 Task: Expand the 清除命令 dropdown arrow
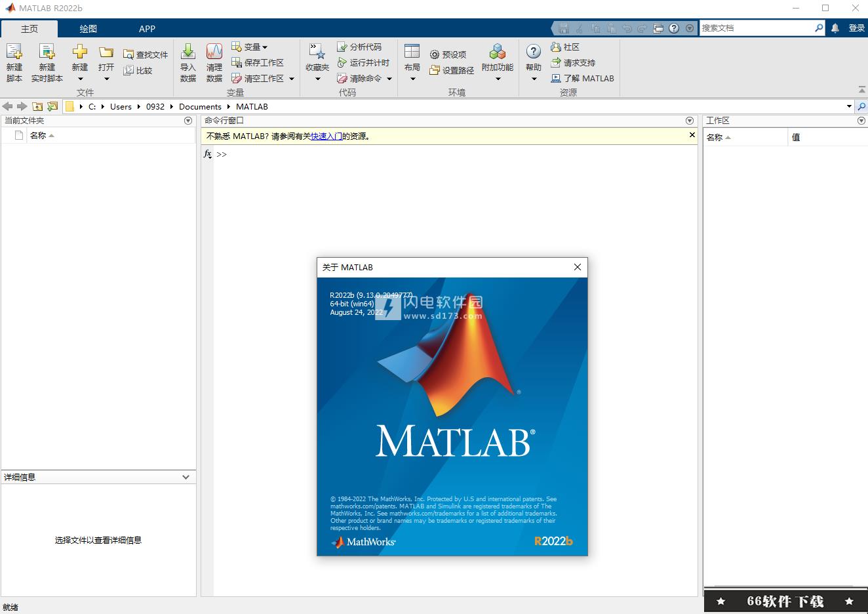pos(389,79)
